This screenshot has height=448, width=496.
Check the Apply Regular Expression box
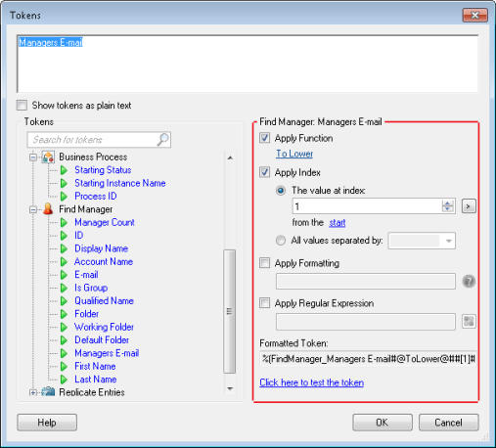(x=264, y=303)
